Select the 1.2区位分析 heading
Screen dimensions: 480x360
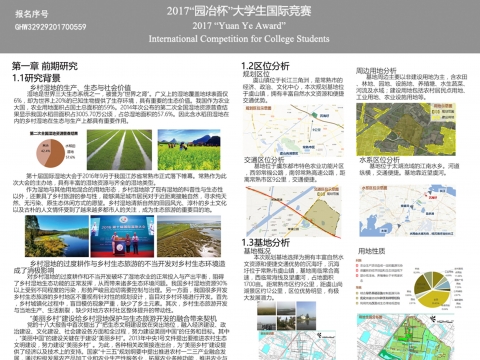click(x=265, y=66)
